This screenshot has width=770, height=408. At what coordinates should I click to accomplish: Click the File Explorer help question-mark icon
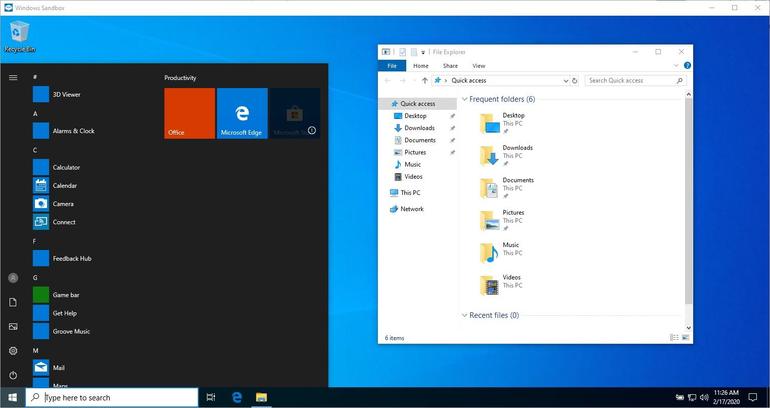(x=687, y=65)
